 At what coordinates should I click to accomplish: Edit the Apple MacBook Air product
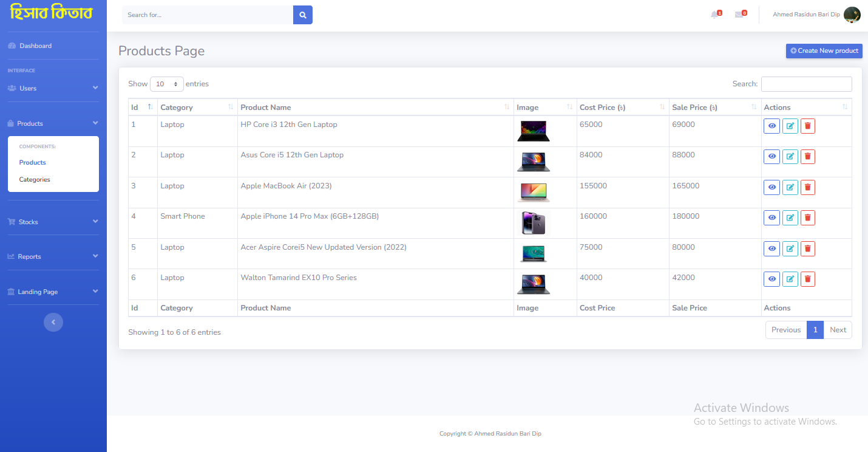790,187
